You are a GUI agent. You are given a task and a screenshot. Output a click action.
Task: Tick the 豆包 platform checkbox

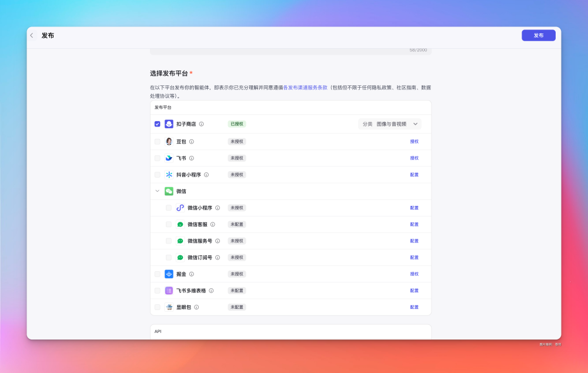pos(158,141)
